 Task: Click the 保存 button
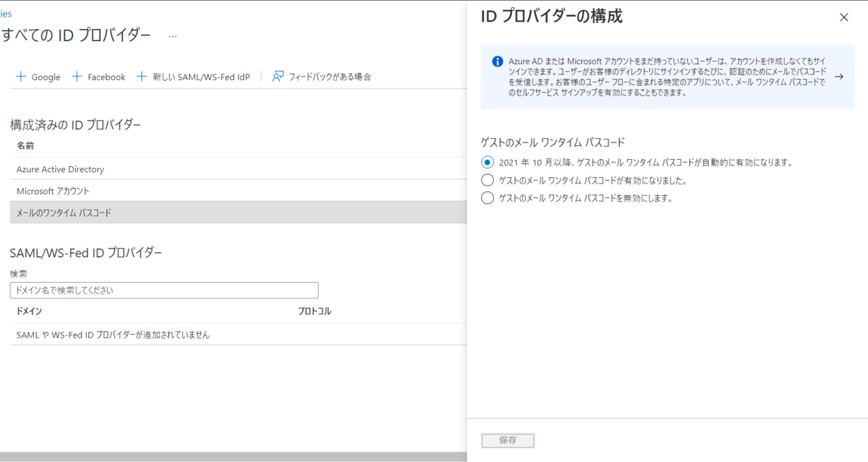(508, 440)
